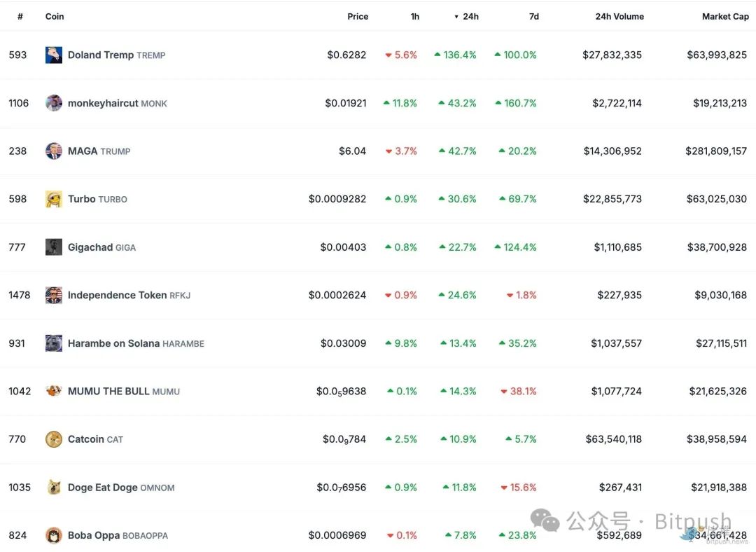Image resolution: width=756 pixels, height=552 pixels.
Task: Open the Gigachad coin page
Action: (90, 247)
